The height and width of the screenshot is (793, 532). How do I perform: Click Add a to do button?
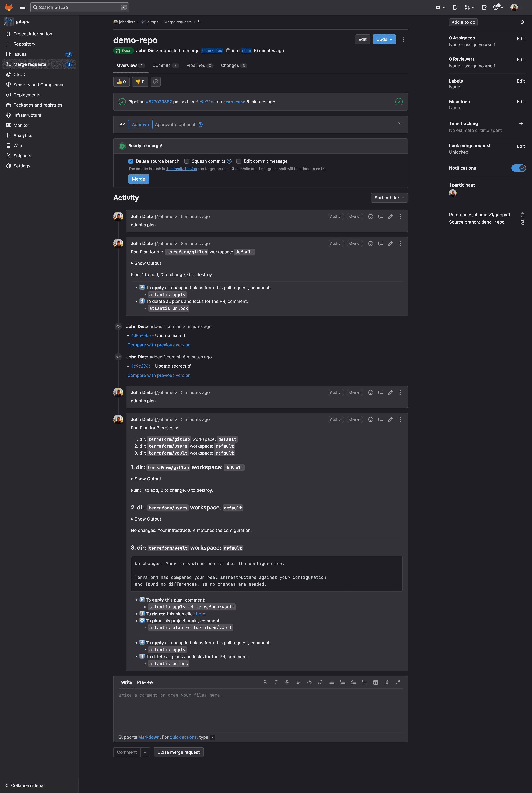463,22
